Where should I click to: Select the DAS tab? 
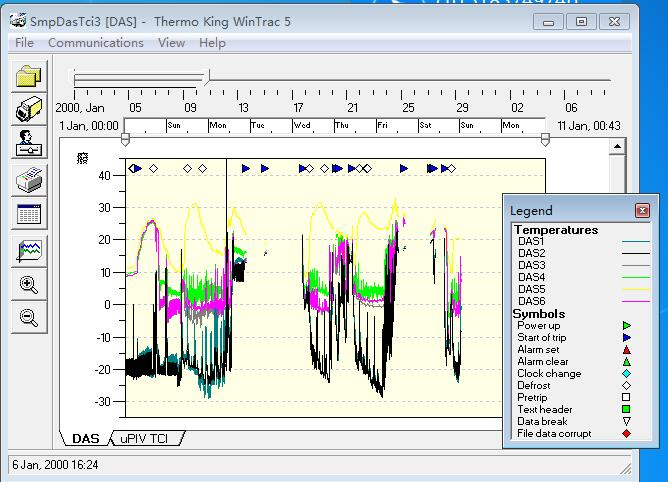[x=86, y=439]
